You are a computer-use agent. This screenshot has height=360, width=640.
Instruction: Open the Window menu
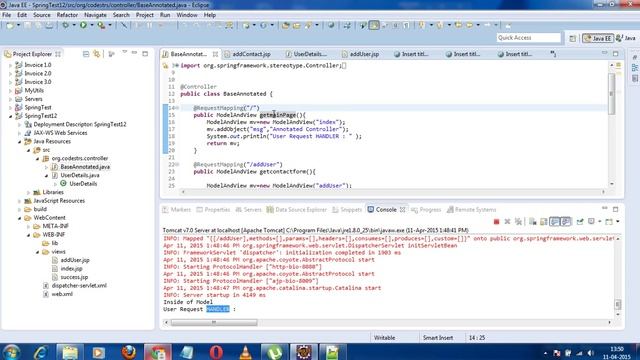point(187,15)
